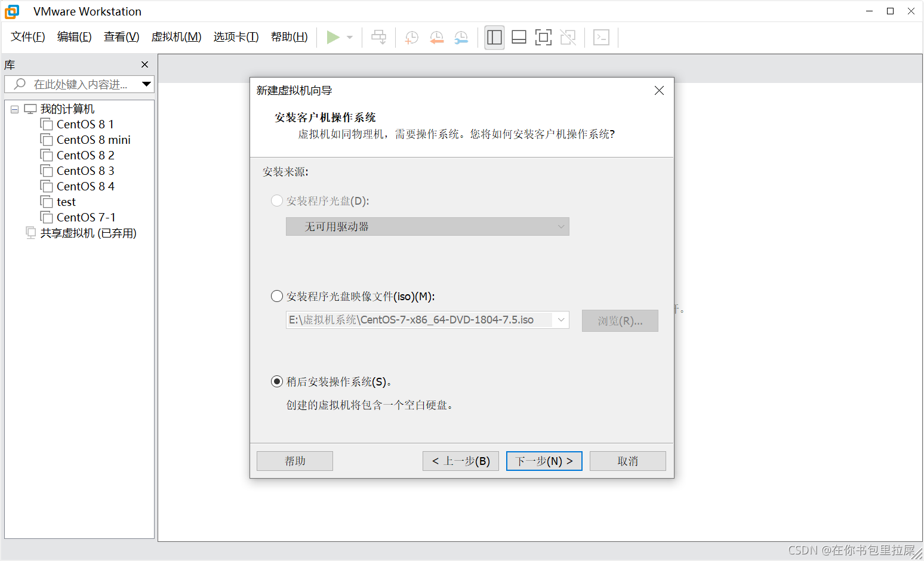924x561 pixels.
Task: Click the 浏览(R)... browse button
Action: (x=620, y=320)
